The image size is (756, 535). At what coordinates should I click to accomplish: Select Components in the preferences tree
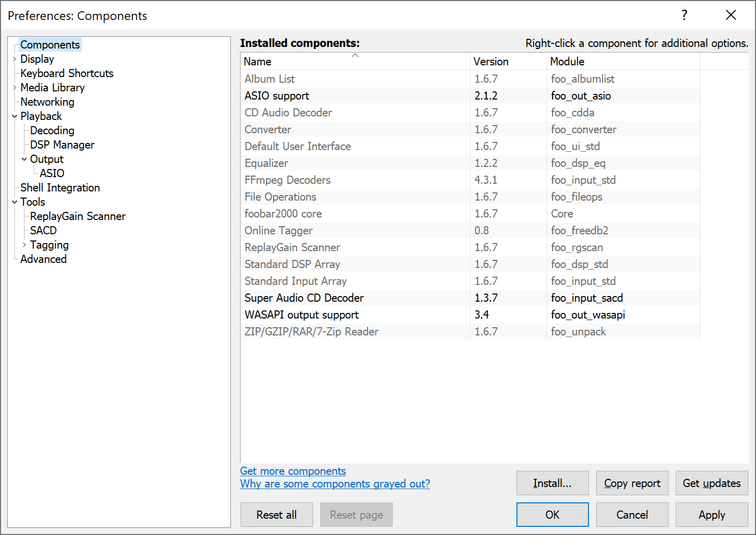[x=50, y=45]
